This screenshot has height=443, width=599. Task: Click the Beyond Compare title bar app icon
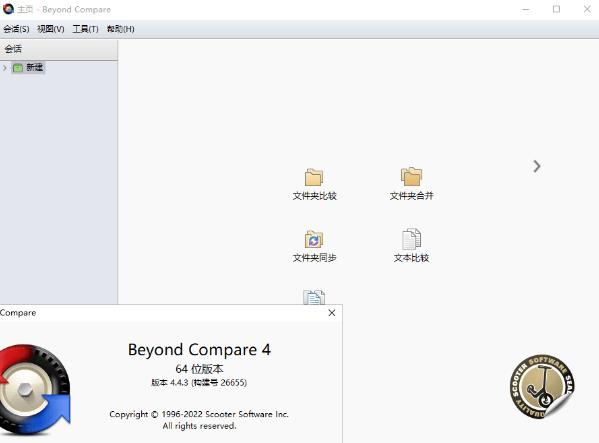click(8, 9)
